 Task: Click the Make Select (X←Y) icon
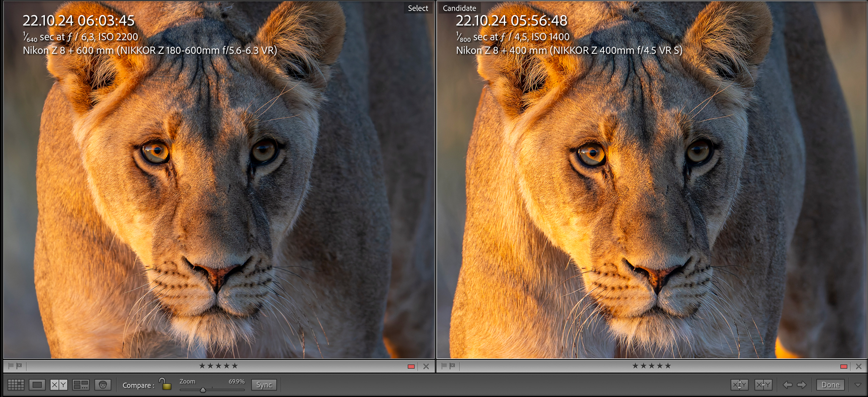point(763,385)
